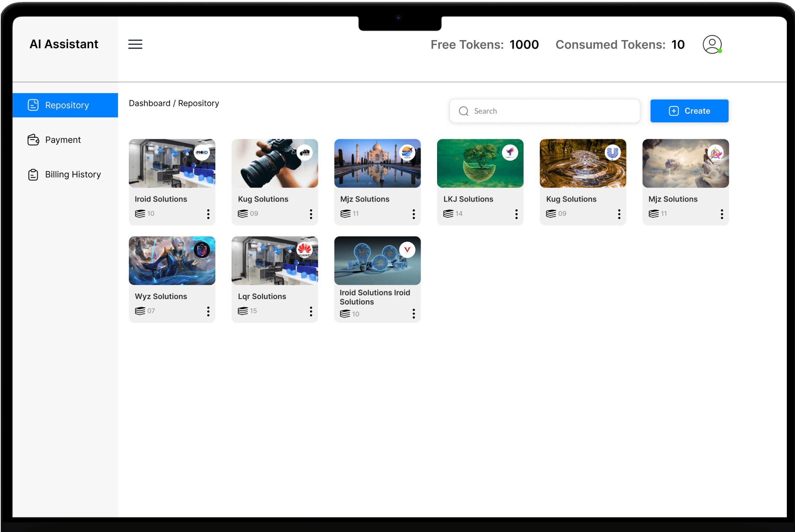Open three-dot menu on Wyz Solutions card
795x532 pixels.
208,311
